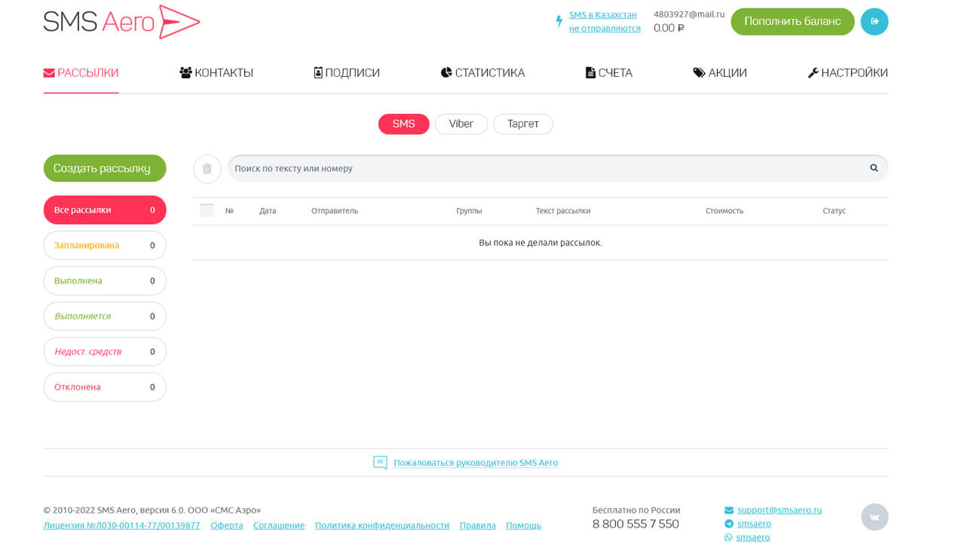The width and height of the screenshot is (980, 551).
Task: Click the SMS Aero logo
Action: pos(121,22)
